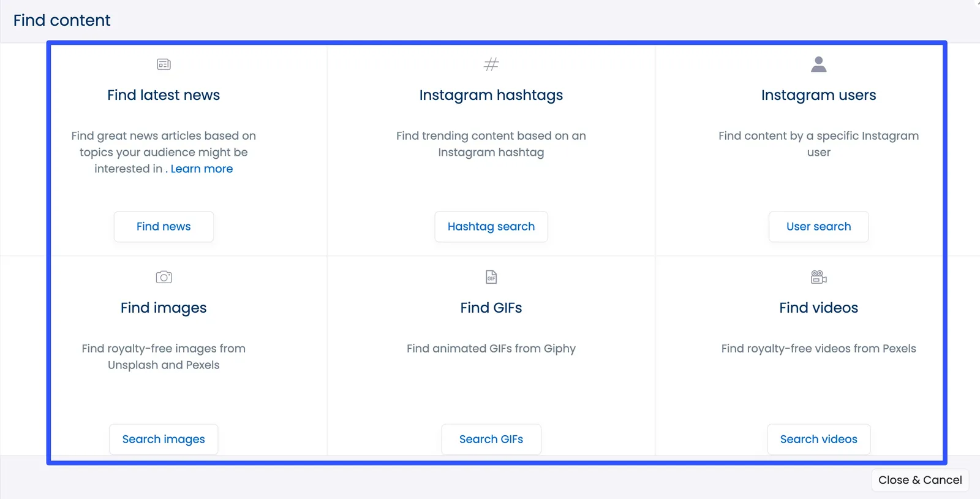Open news search via Find news button
980x499 pixels.
coord(163,226)
